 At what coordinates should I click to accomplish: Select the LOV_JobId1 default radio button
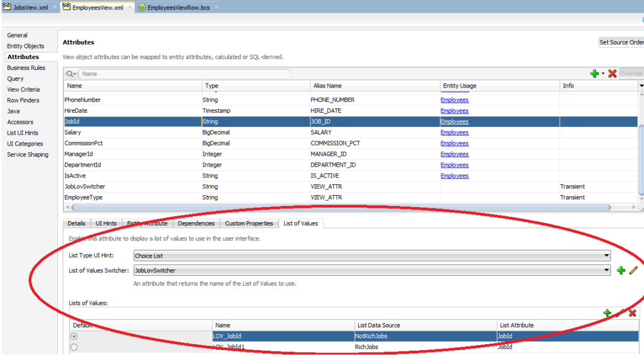click(73, 347)
